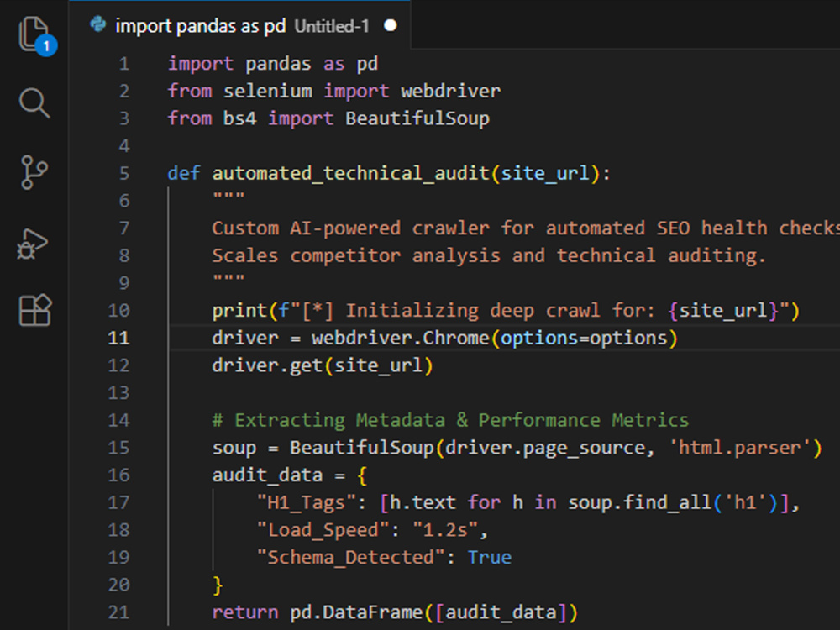The width and height of the screenshot is (840, 630).
Task: Open the Search view
Action: (x=34, y=102)
